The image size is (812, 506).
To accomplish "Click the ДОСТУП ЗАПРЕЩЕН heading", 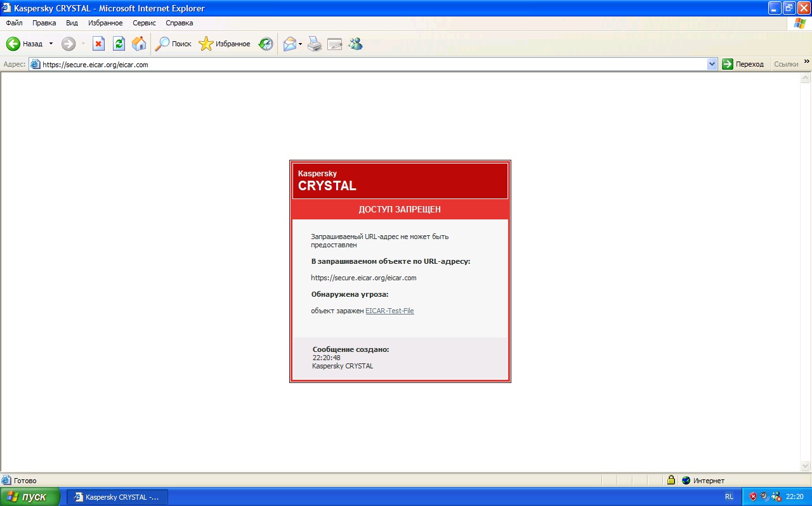I will point(400,209).
